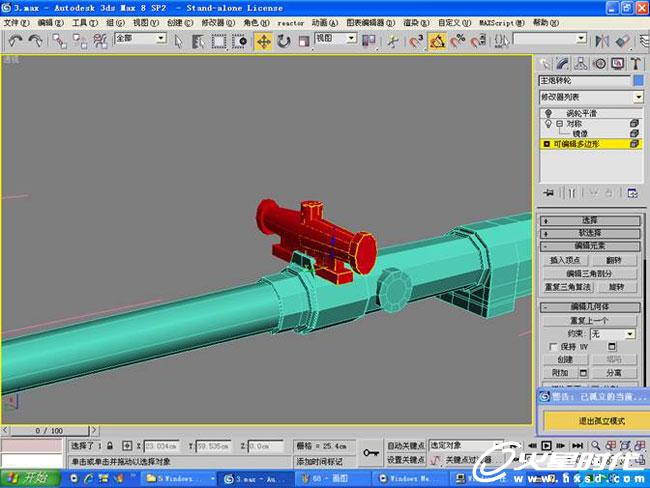Switch to the Display panel tab
Image resolution: width=650 pixels, height=488 pixels.
pos(618,63)
